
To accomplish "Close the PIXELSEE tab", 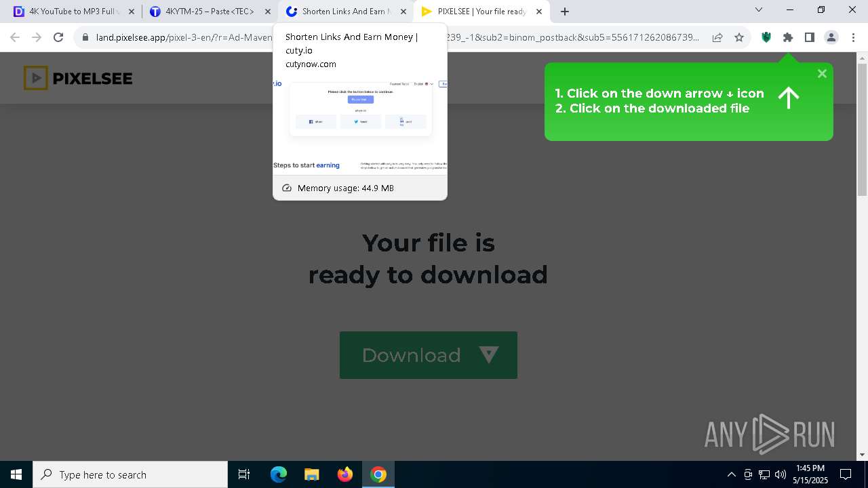I will pos(539,12).
